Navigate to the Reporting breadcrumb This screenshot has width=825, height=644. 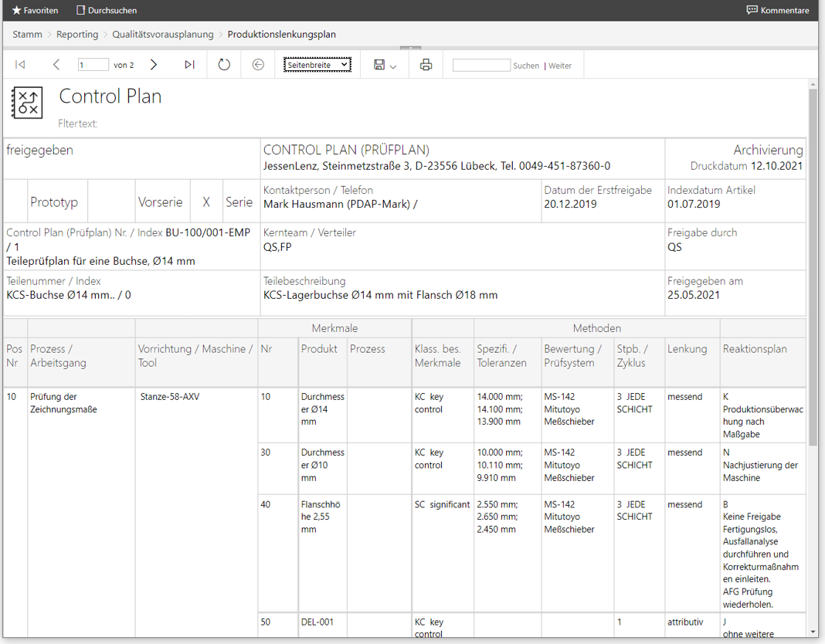point(77,34)
